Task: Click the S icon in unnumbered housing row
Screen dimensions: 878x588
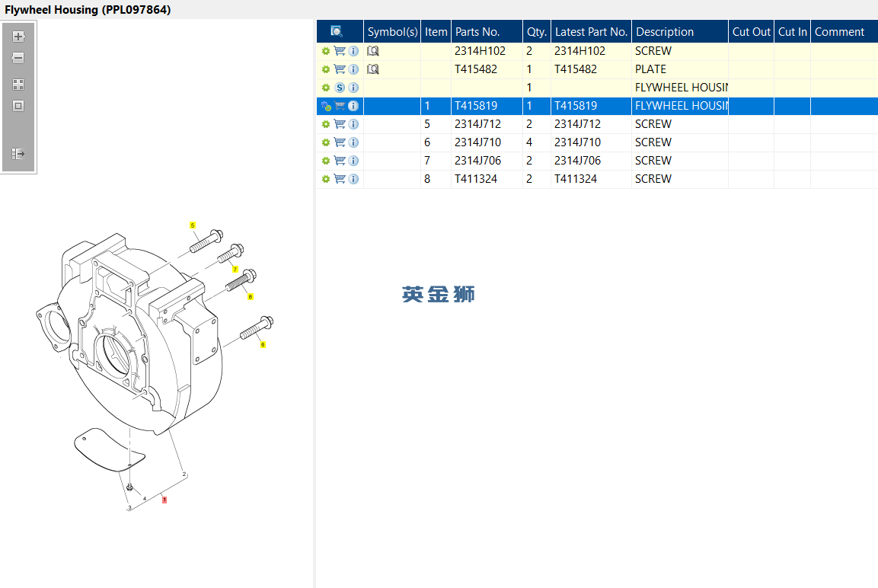Action: (340, 88)
